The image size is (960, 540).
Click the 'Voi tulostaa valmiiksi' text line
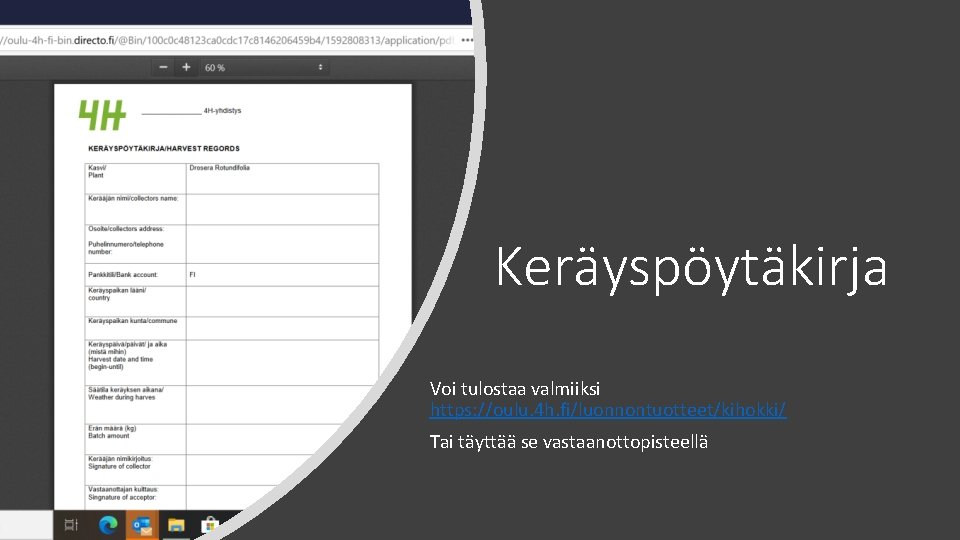(x=515, y=389)
